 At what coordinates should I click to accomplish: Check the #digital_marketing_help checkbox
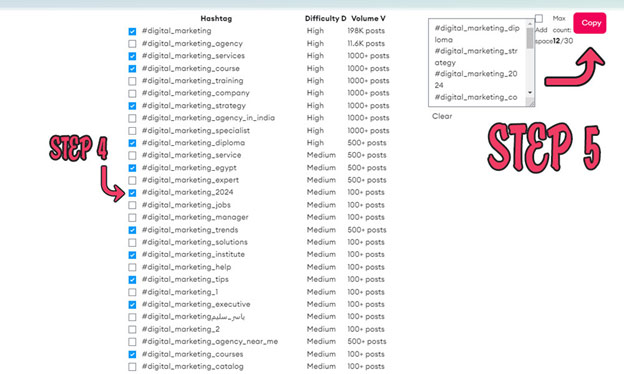click(132, 267)
